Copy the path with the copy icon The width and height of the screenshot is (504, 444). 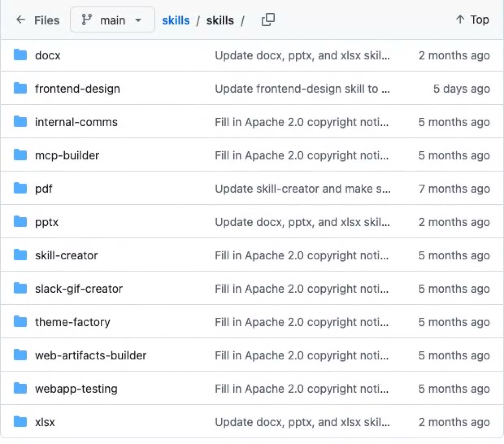(268, 20)
